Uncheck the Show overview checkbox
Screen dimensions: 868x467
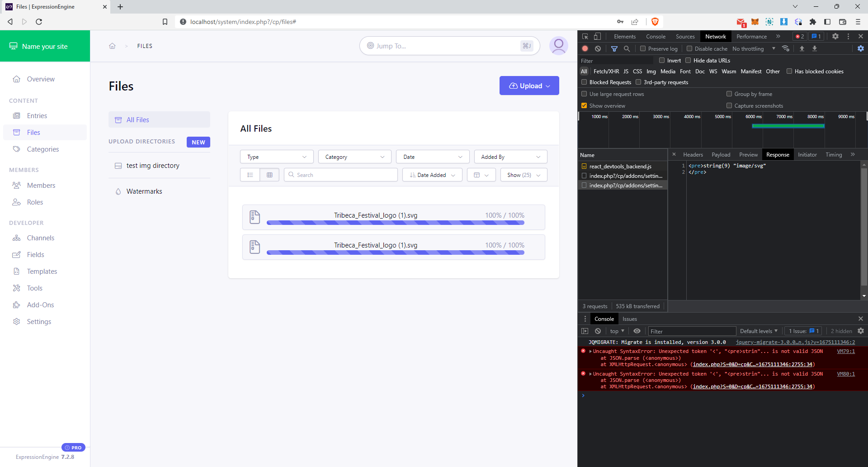584,105
